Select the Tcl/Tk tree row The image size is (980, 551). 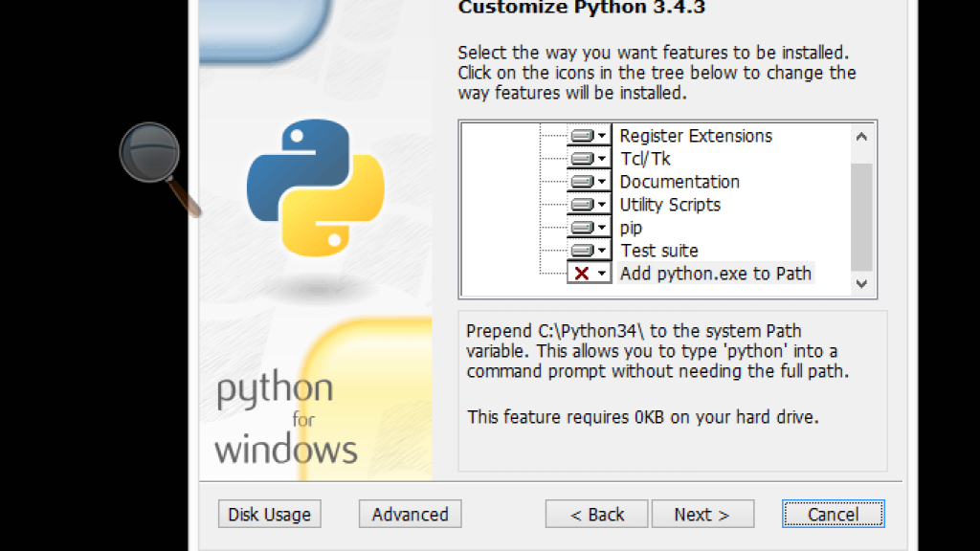[x=645, y=159]
